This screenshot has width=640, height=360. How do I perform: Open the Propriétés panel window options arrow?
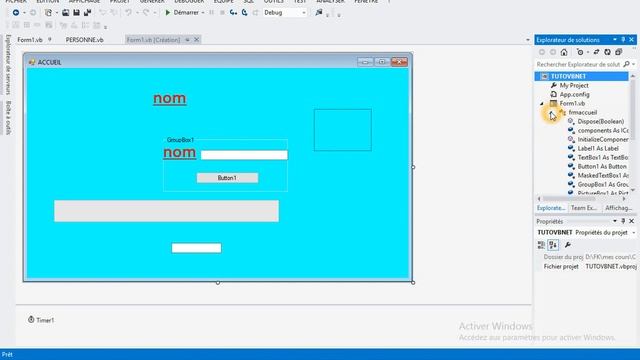pos(615,221)
